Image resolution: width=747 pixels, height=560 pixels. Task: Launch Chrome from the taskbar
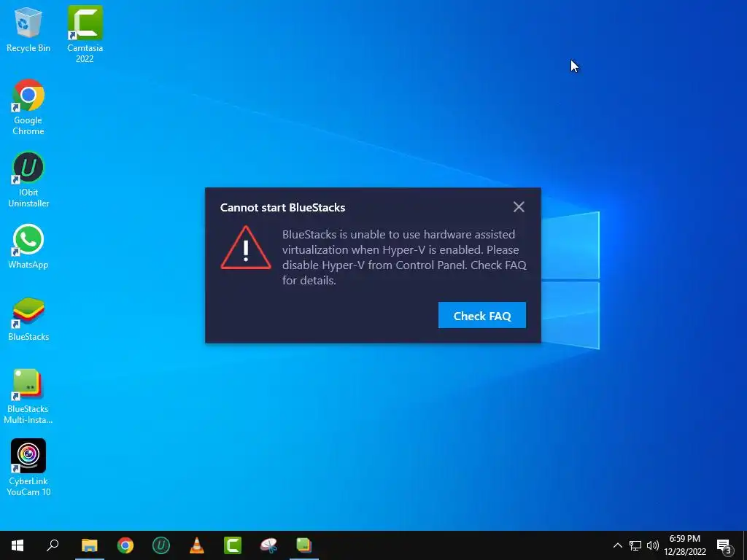125,545
